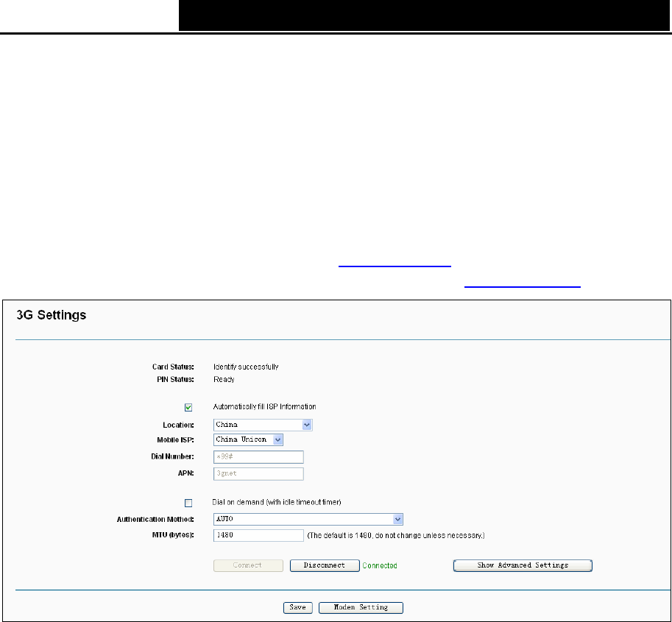
Task: Click the APN field containing 3gnet
Action: tap(258, 474)
